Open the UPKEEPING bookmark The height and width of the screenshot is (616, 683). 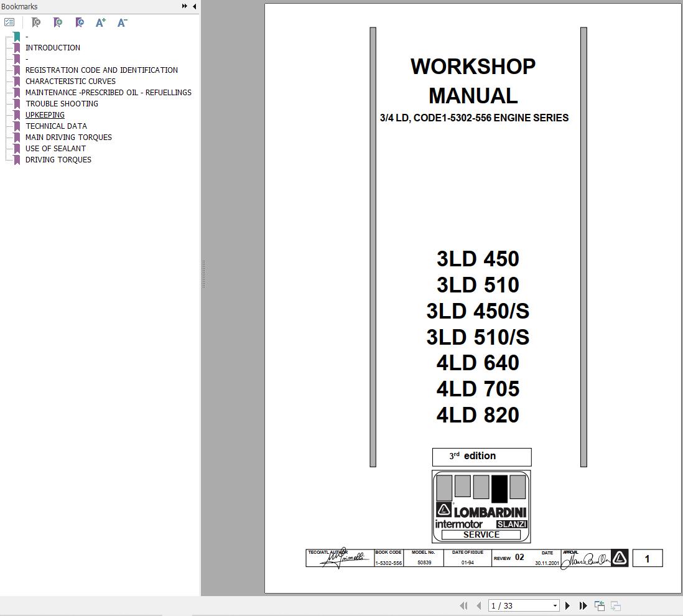point(45,114)
